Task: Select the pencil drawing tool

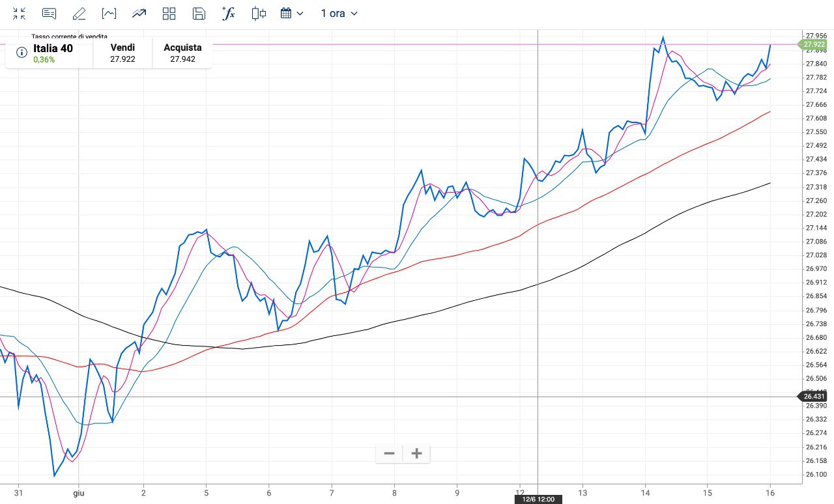Action: click(x=79, y=13)
